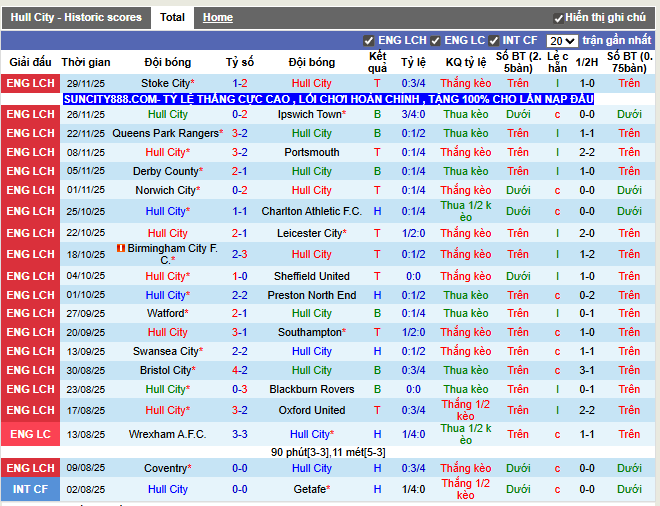Open Ipswich Town team link
Viewport: 660px width, 506px height.
[309, 115]
